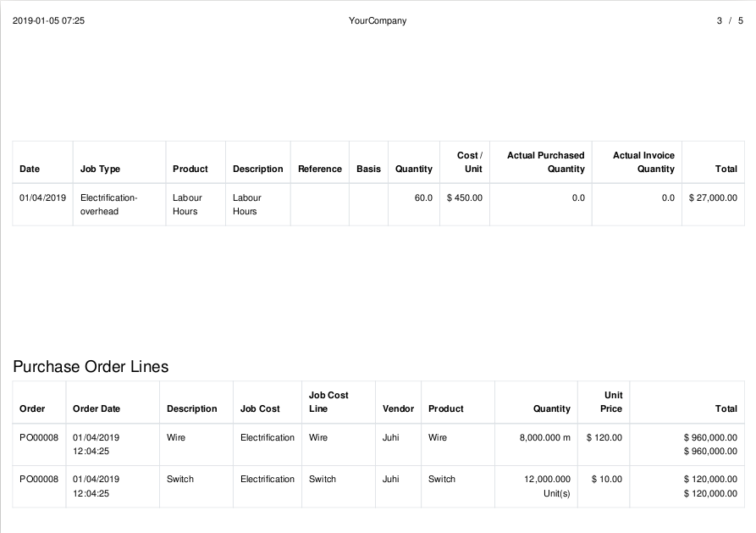
Task: Click the Order Date column header
Action: [96, 408]
